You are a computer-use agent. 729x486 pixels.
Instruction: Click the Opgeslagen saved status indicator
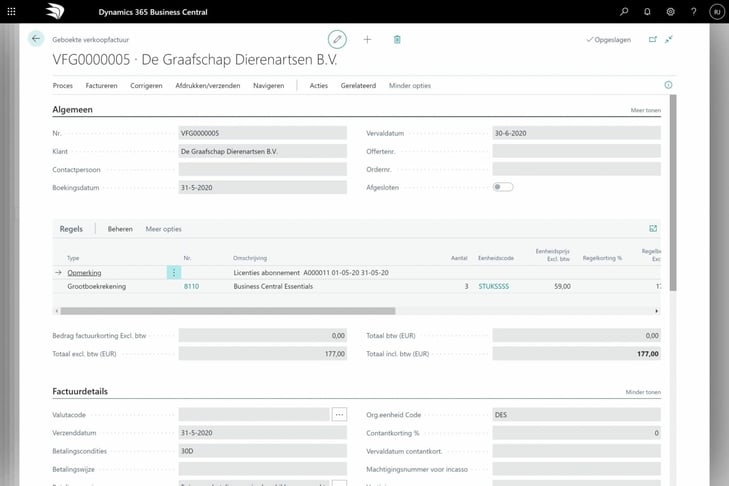[609, 40]
